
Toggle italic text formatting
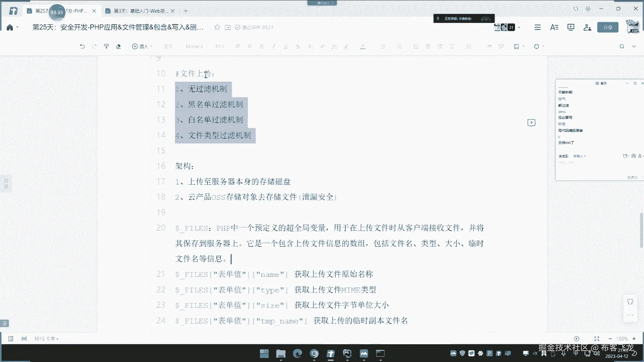[x=274, y=46]
